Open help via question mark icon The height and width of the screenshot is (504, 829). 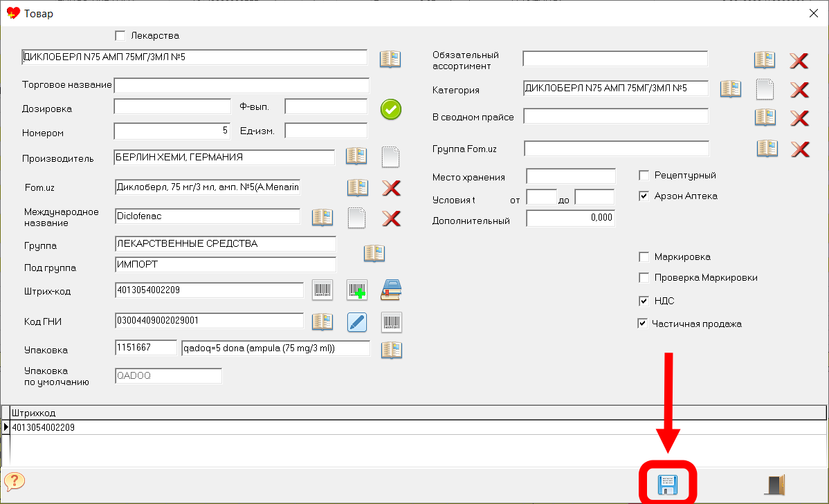[x=15, y=481]
